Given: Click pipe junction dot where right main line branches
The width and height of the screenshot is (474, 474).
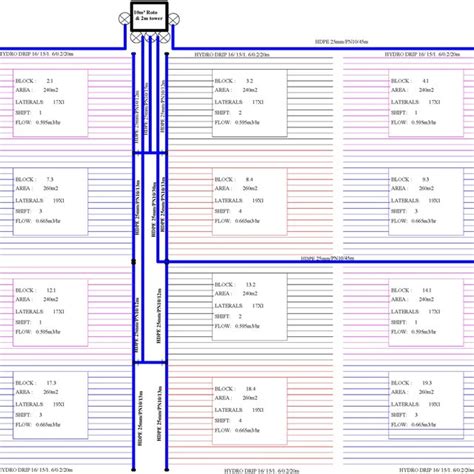Looking at the screenshot, I should [x=167, y=262].
